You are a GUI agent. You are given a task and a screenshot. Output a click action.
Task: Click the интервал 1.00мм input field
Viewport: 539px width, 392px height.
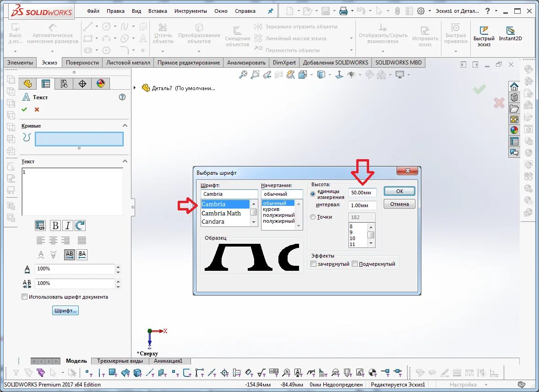click(362, 205)
